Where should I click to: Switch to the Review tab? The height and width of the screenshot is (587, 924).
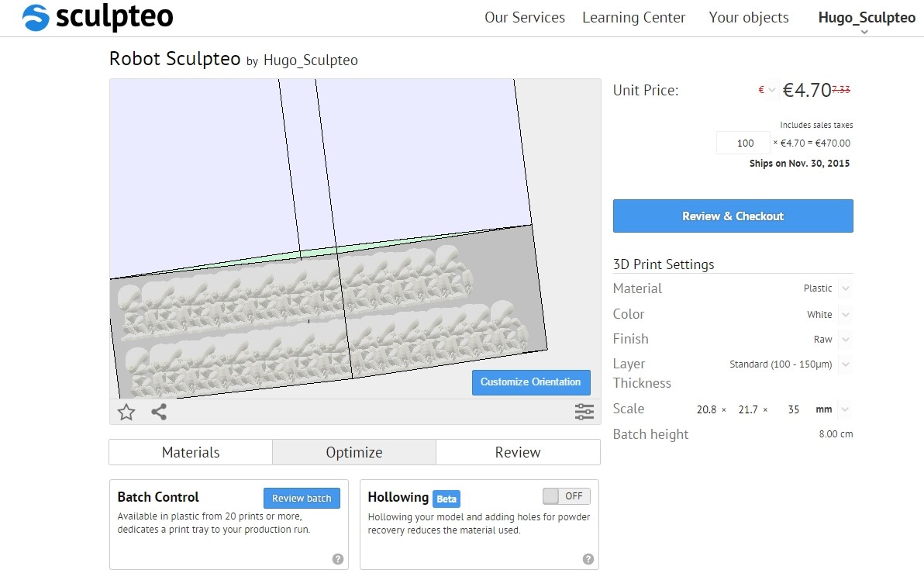click(518, 452)
